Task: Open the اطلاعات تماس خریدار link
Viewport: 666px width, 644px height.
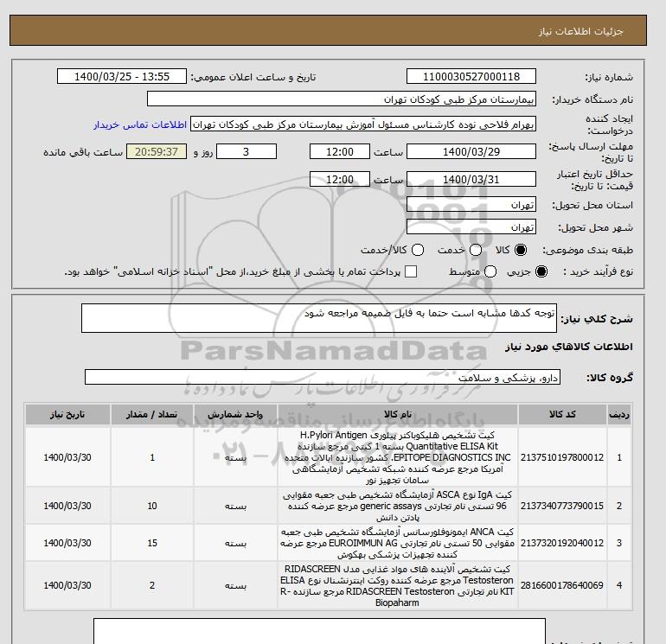Action: [x=140, y=124]
